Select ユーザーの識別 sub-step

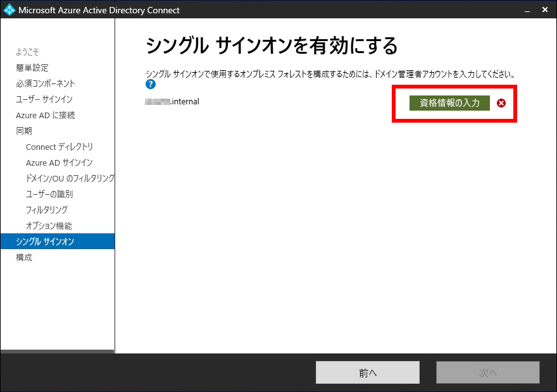(49, 194)
